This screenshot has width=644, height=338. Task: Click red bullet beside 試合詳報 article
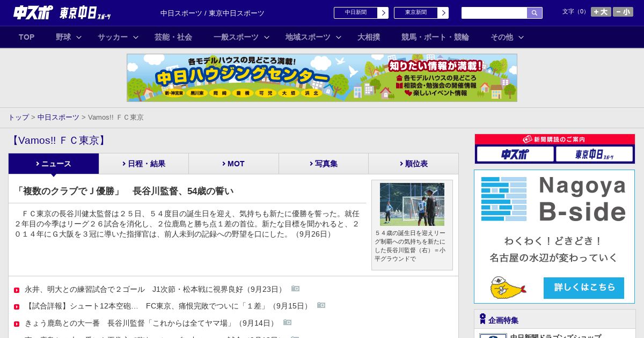click(x=17, y=307)
